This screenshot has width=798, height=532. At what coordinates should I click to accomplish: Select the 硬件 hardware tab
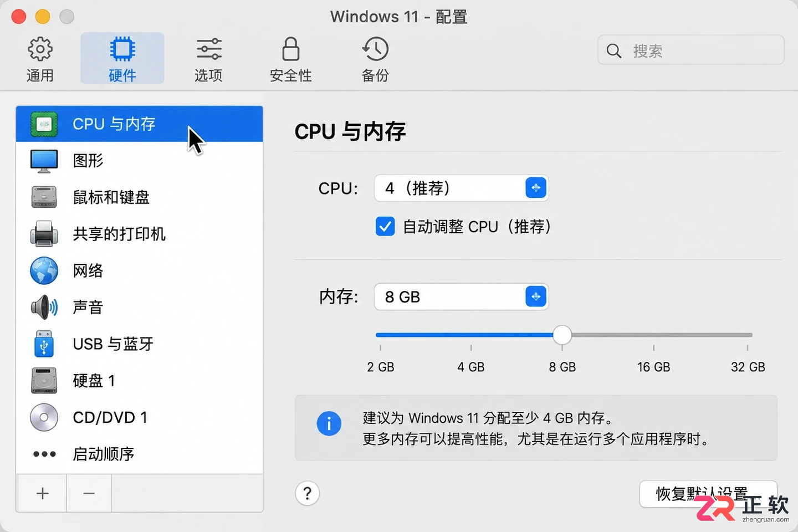pos(122,59)
